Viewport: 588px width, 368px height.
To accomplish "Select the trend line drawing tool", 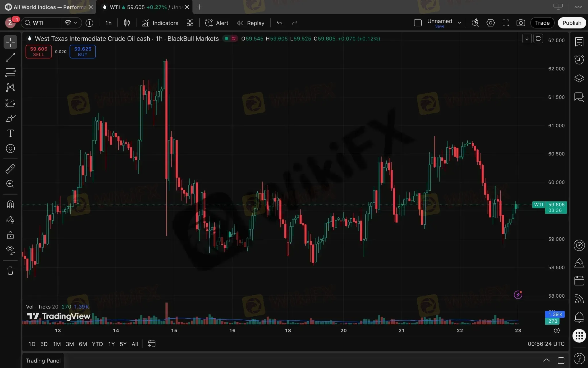I will pyautogui.click(x=10, y=57).
